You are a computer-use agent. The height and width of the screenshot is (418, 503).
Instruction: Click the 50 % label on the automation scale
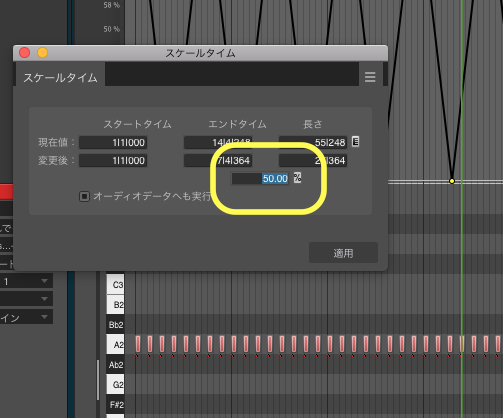click(111, 29)
